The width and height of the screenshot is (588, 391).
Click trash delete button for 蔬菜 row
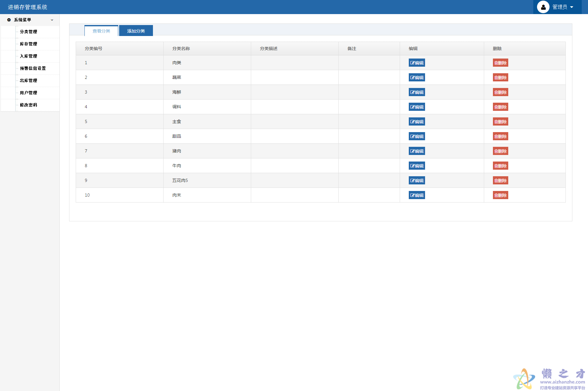(500, 78)
